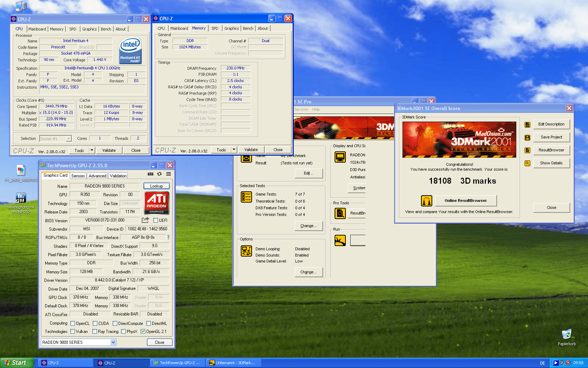588x368 pixels.
Task: Click Show Details button
Action: coord(551,163)
